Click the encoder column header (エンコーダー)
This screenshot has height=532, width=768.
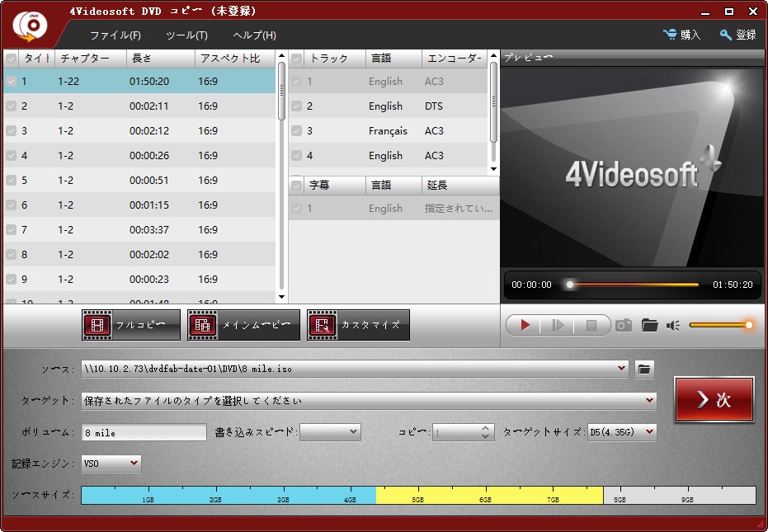click(454, 59)
